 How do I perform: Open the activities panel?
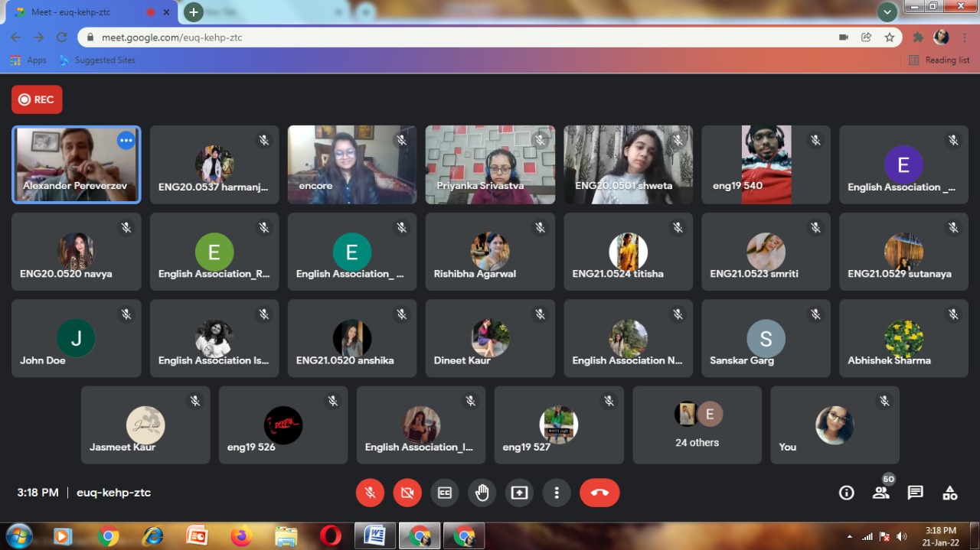949,493
